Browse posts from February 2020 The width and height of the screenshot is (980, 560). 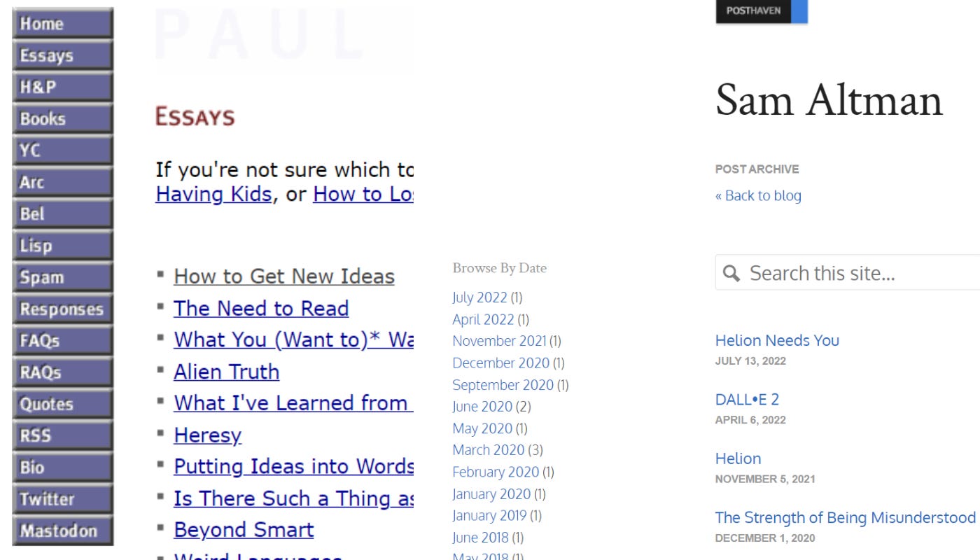click(x=496, y=472)
